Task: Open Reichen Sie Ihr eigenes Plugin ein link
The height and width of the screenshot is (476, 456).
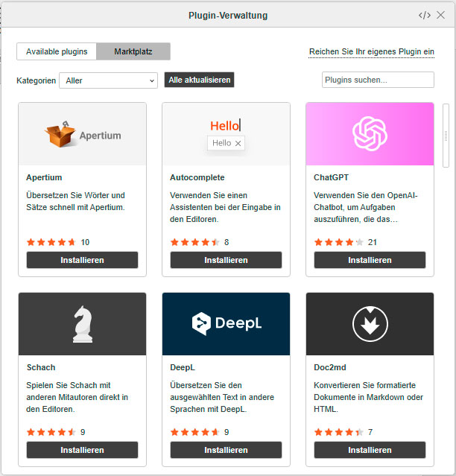Action: tap(371, 51)
